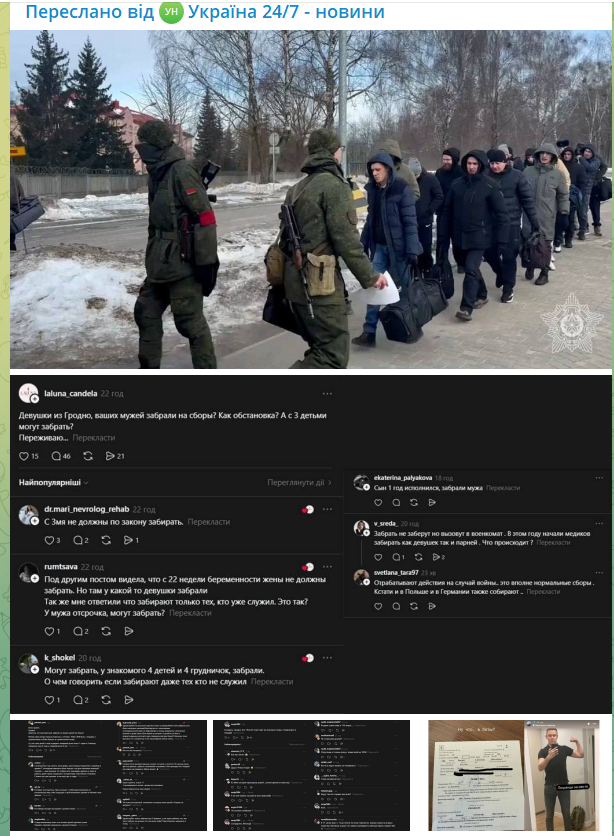Repost the laluna_candela thread

tap(88, 456)
